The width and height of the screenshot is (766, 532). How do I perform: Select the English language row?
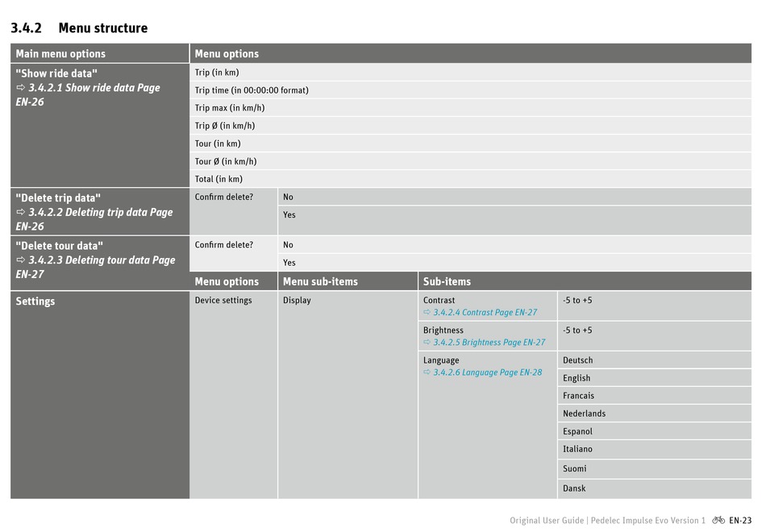[654, 377]
